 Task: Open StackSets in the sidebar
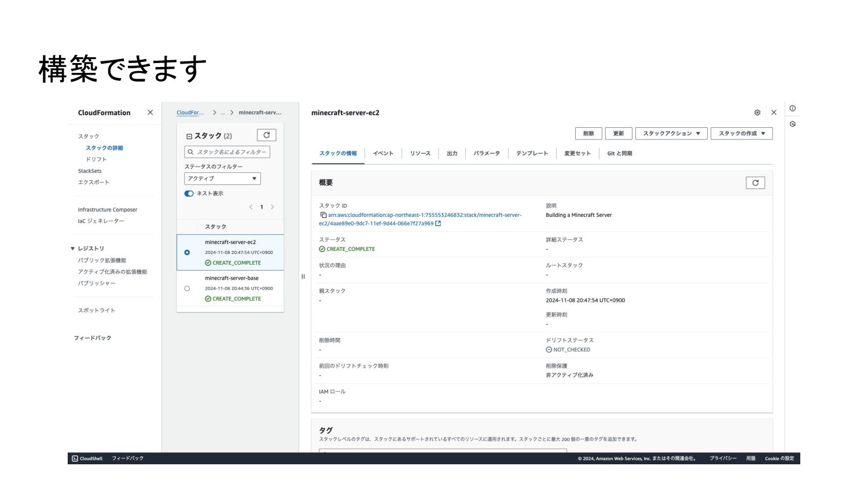(x=90, y=171)
